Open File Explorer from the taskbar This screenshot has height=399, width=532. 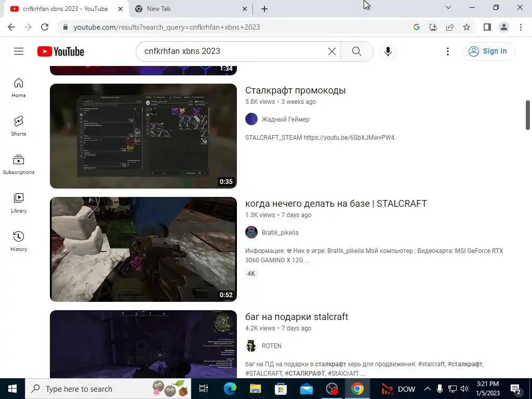click(x=256, y=389)
